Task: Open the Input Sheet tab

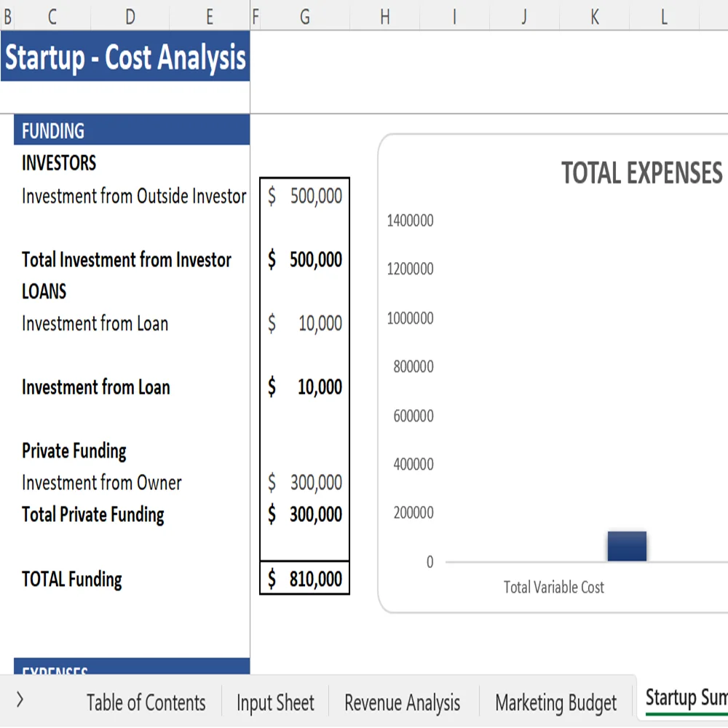Action: click(x=275, y=703)
